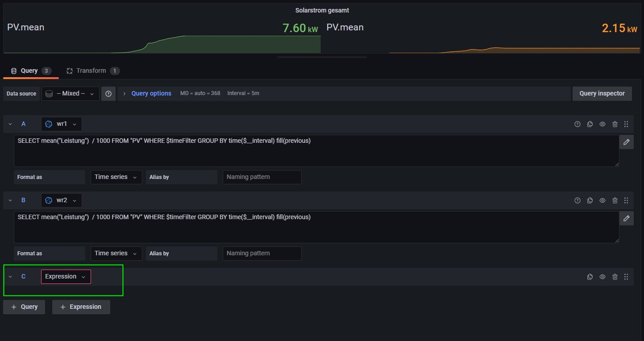Hide query A using the eye icon
644x341 pixels.
click(x=602, y=124)
